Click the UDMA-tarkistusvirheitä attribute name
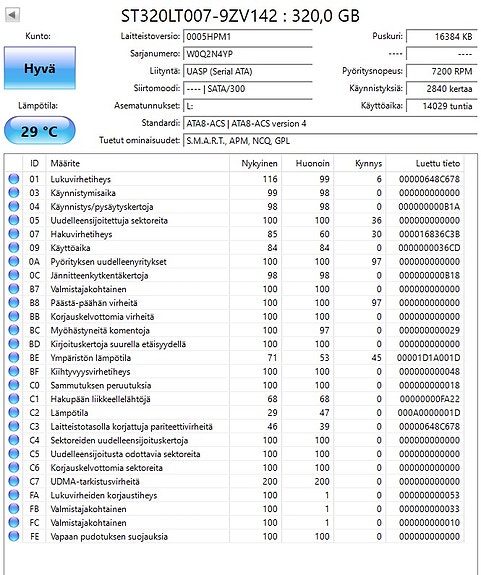 pyautogui.click(x=95, y=481)
